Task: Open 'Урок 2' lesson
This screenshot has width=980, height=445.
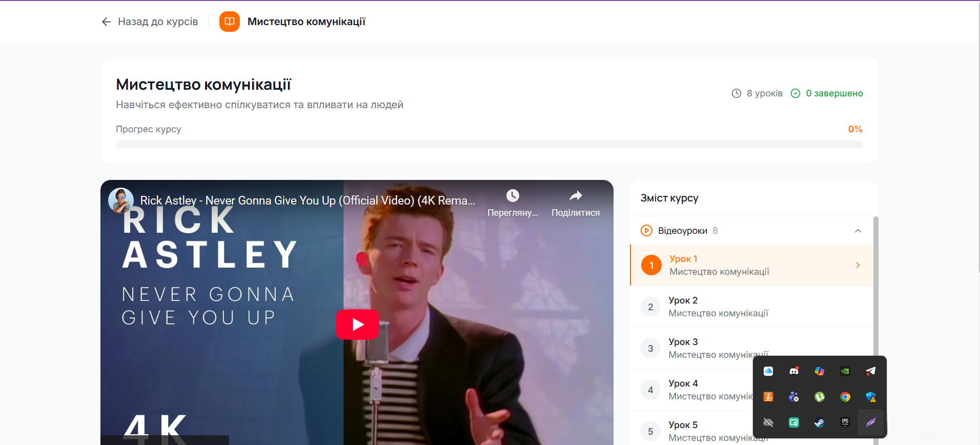Action: coord(751,307)
